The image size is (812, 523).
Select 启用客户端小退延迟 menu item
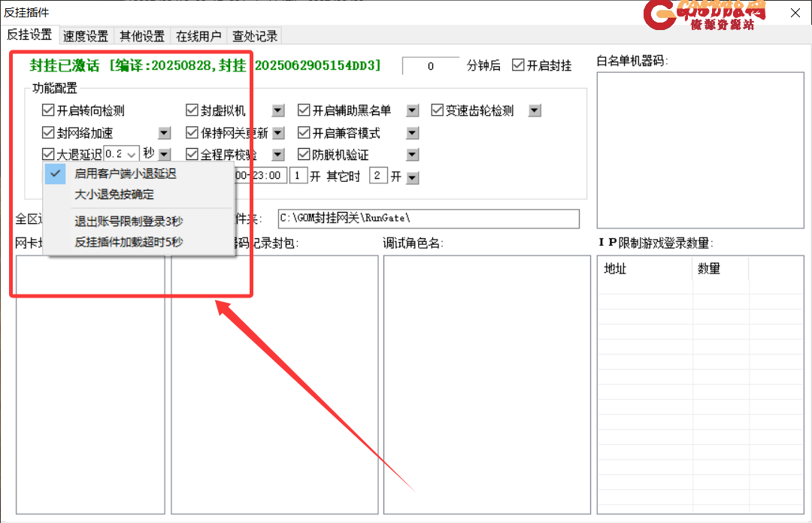pos(126,174)
